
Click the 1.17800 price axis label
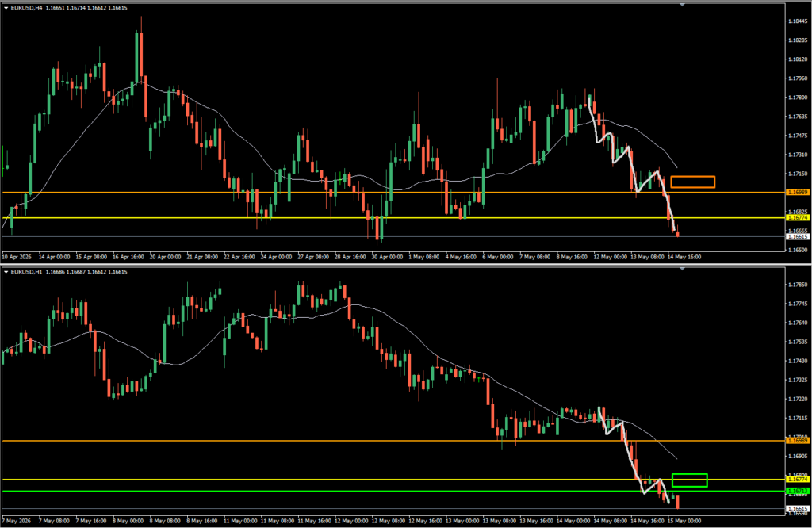coord(798,98)
